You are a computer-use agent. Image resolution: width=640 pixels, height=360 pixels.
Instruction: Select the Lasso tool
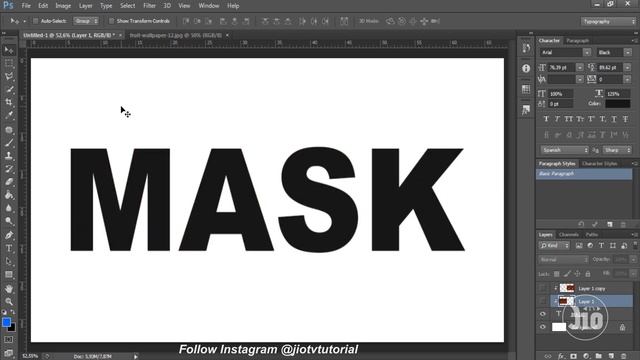9,76
